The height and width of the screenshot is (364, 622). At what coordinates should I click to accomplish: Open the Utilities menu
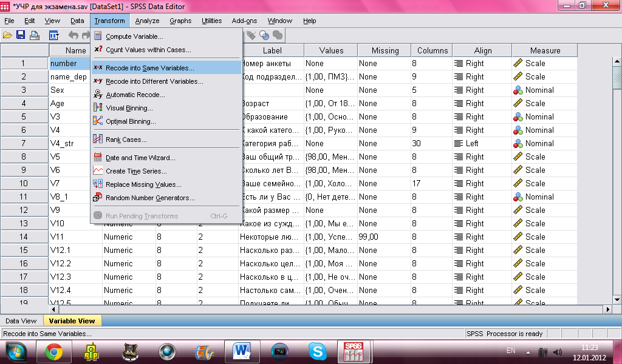tap(211, 21)
